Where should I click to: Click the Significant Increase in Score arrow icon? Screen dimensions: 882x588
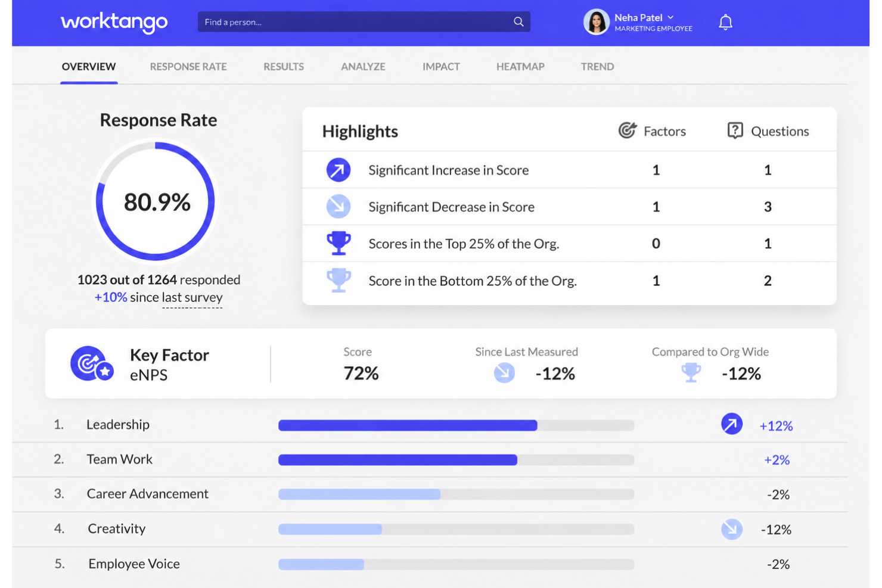(338, 170)
